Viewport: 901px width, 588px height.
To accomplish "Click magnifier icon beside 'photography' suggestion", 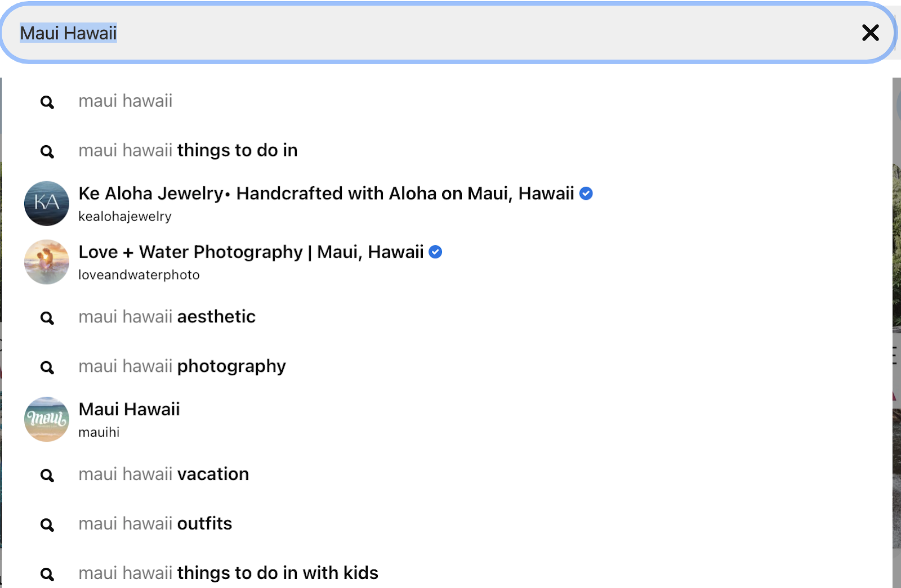I will click(47, 368).
